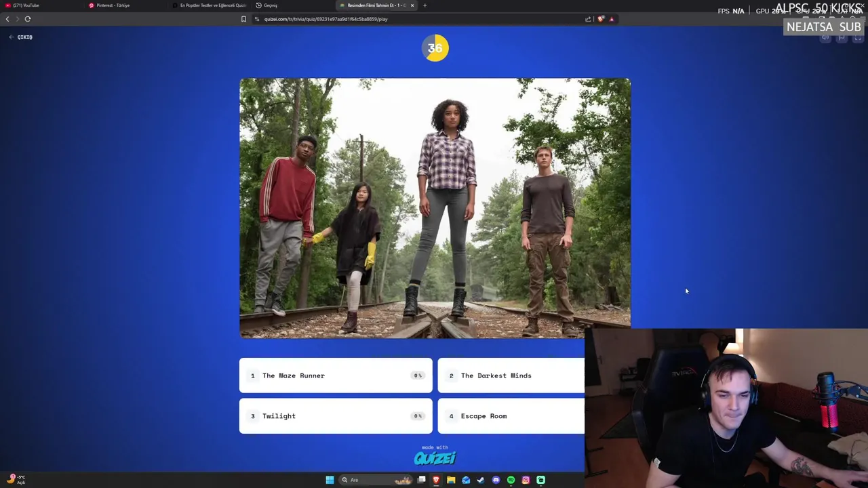Switch to the En Popüler Testler tab
Image resolution: width=868 pixels, height=488 pixels.
tap(209, 5)
